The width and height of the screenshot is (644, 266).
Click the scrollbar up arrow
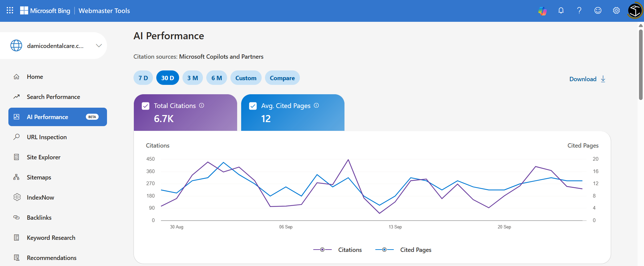pos(641,25)
